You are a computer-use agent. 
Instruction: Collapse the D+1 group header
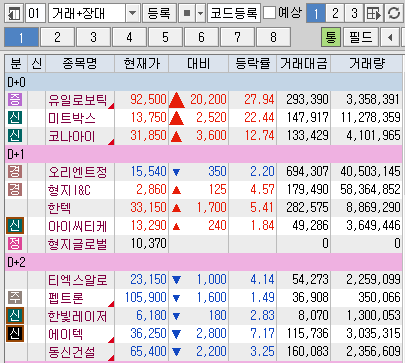[203, 154]
